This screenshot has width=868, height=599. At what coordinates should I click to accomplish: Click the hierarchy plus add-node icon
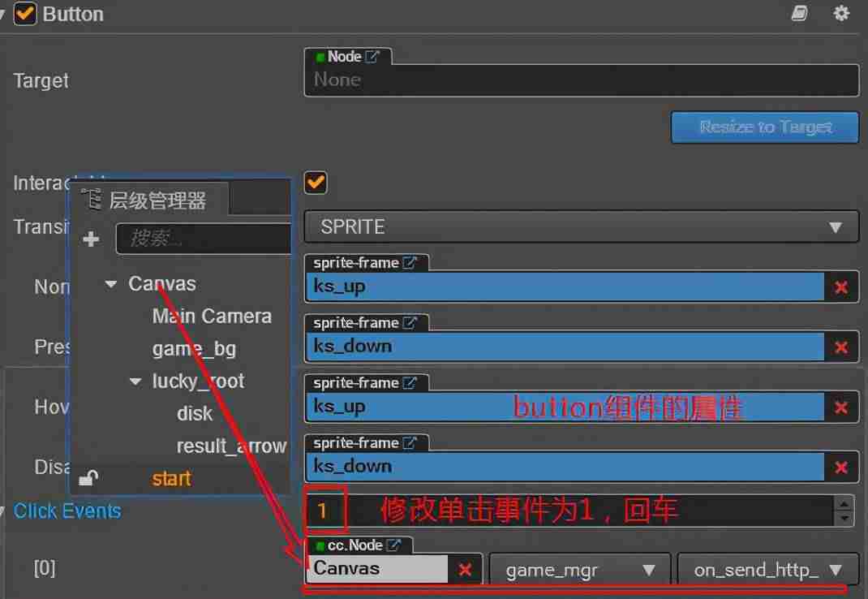coord(91,239)
